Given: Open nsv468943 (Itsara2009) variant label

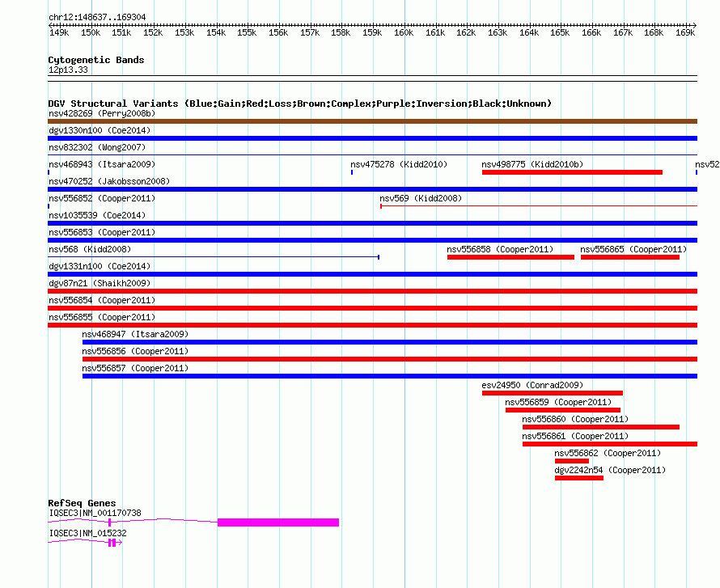Looking at the screenshot, I should click(x=102, y=164).
